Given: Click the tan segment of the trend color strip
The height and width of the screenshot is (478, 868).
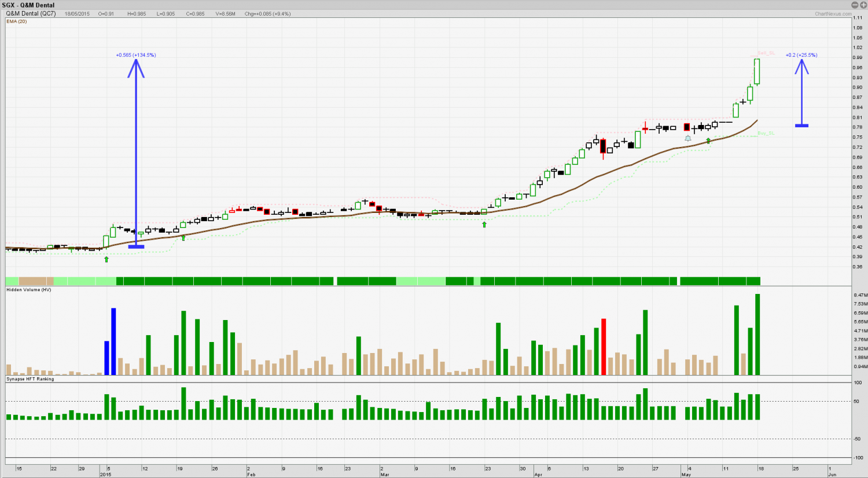Looking at the screenshot, I should point(36,281).
